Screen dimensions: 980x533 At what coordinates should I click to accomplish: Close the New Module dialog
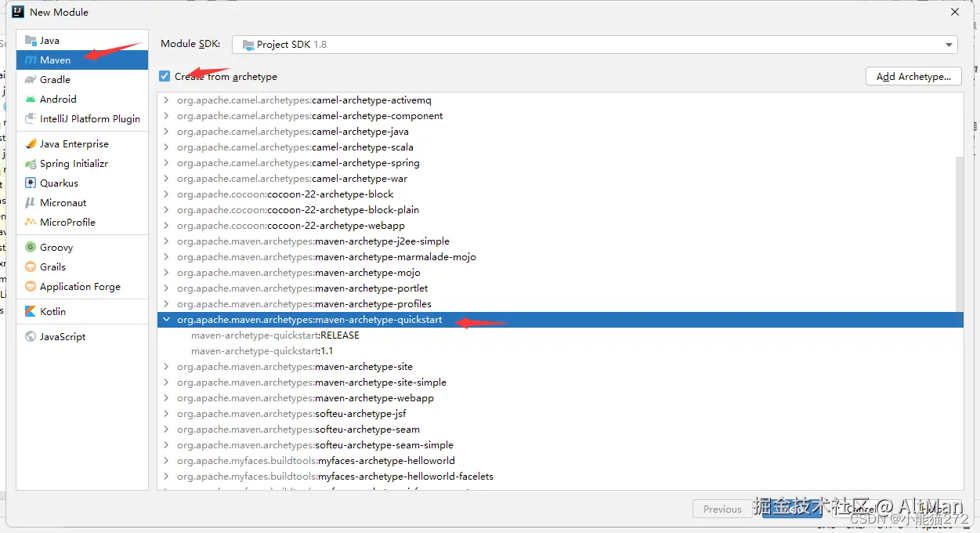tap(954, 12)
